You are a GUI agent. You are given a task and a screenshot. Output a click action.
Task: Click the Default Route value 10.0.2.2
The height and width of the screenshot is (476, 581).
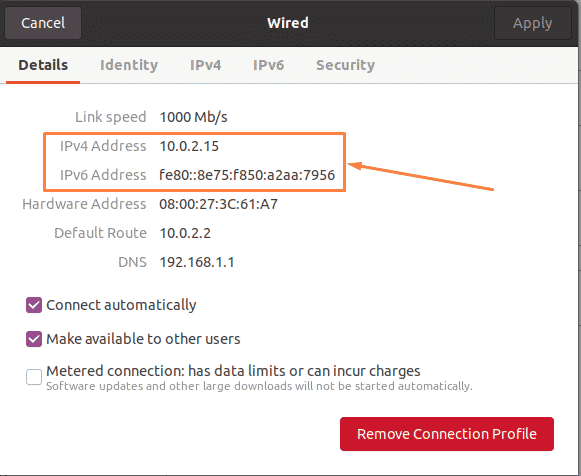185,233
